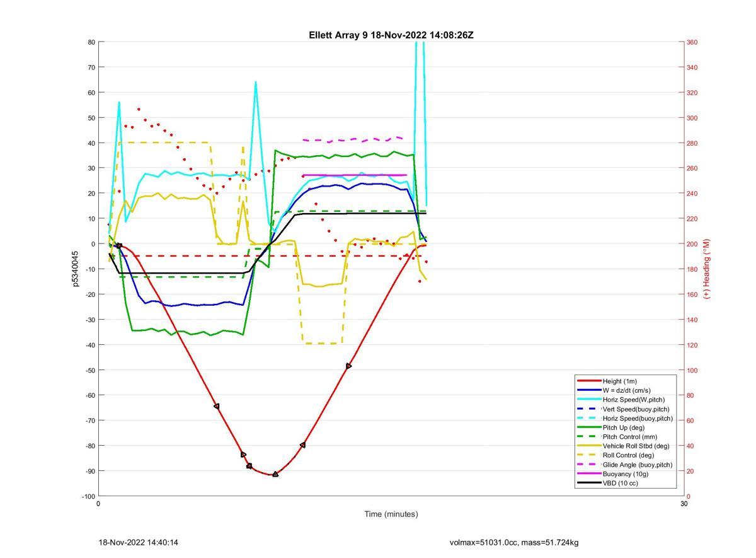Click the black VBD legend line sample
This screenshot has width=756, height=558.
tap(589, 484)
